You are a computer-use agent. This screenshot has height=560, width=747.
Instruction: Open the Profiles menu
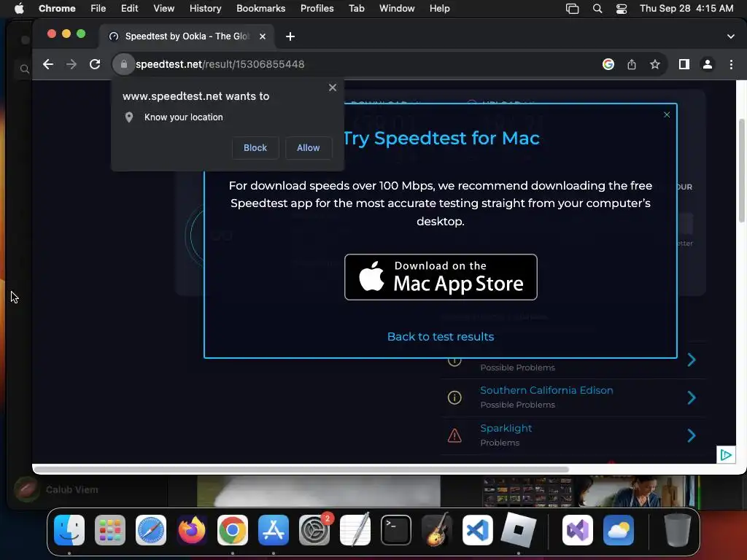click(x=317, y=9)
